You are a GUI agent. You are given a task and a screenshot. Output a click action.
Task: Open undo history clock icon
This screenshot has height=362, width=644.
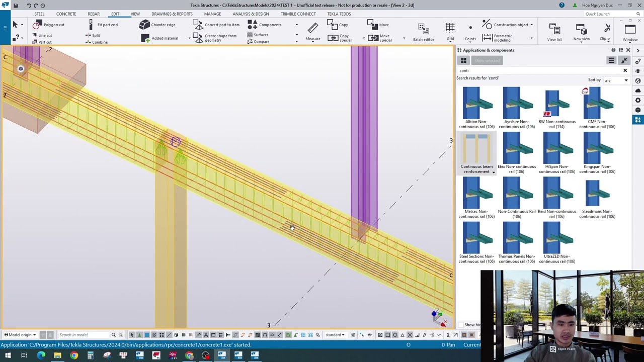(x=43, y=5)
